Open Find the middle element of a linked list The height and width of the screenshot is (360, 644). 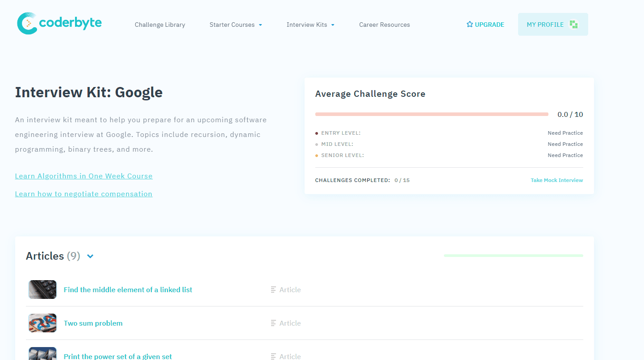click(x=128, y=290)
